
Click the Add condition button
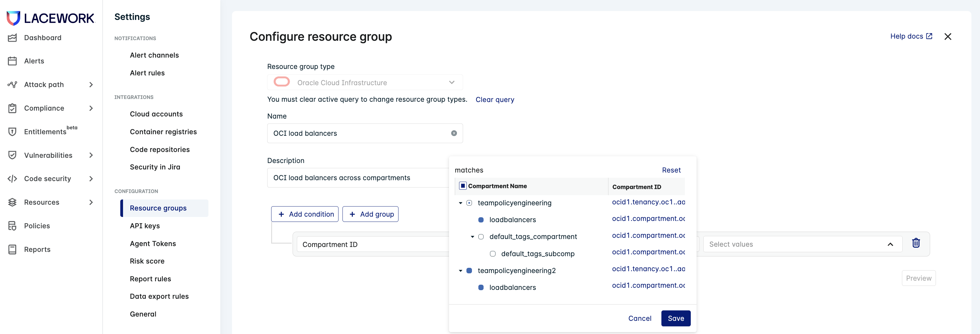coord(305,214)
